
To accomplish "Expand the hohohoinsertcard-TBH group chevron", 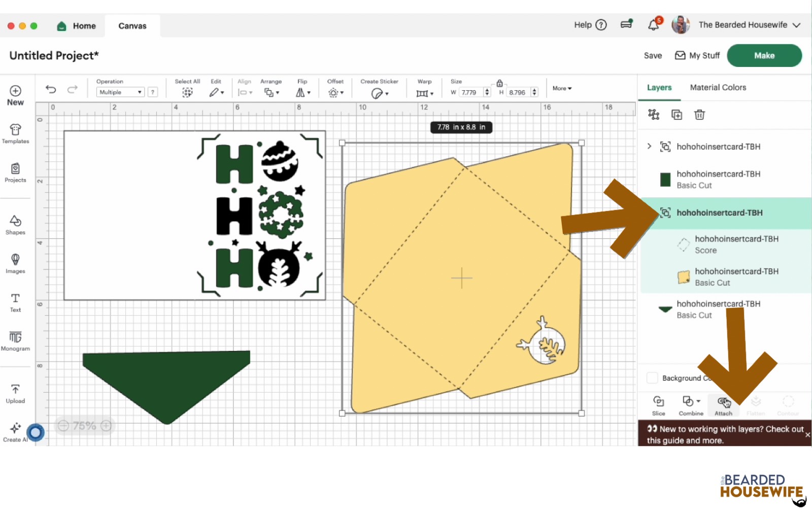I will point(650,146).
